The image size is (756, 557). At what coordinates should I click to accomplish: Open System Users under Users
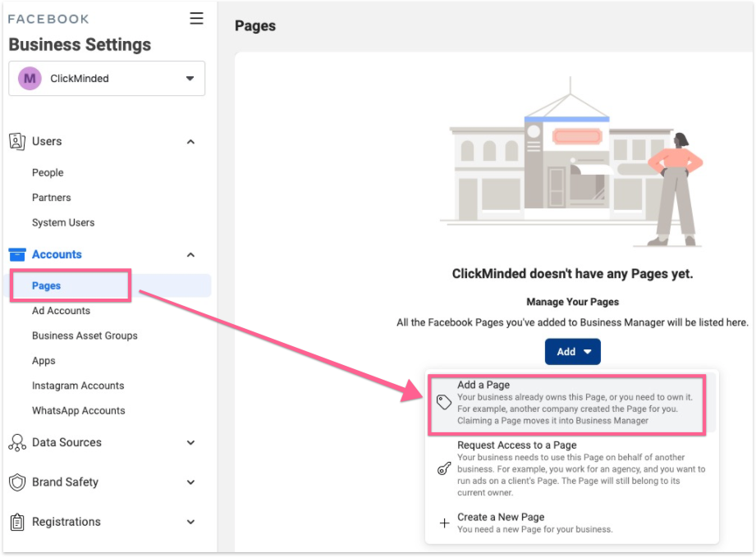(63, 222)
